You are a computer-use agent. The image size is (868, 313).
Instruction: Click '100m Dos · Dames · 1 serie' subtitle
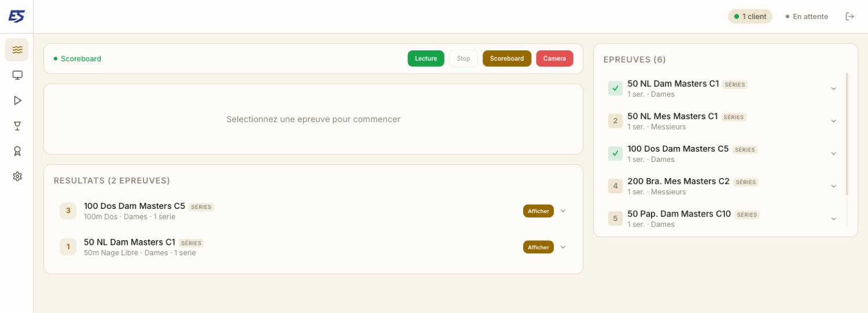coord(130,217)
